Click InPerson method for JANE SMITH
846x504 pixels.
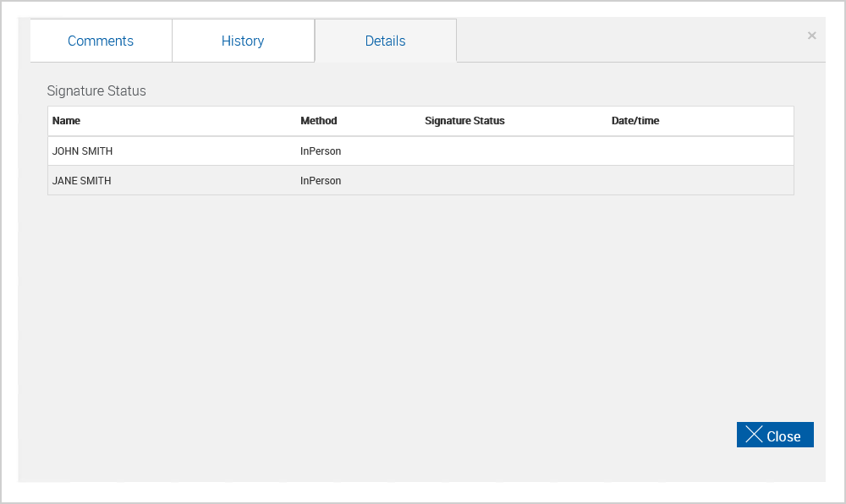(321, 181)
